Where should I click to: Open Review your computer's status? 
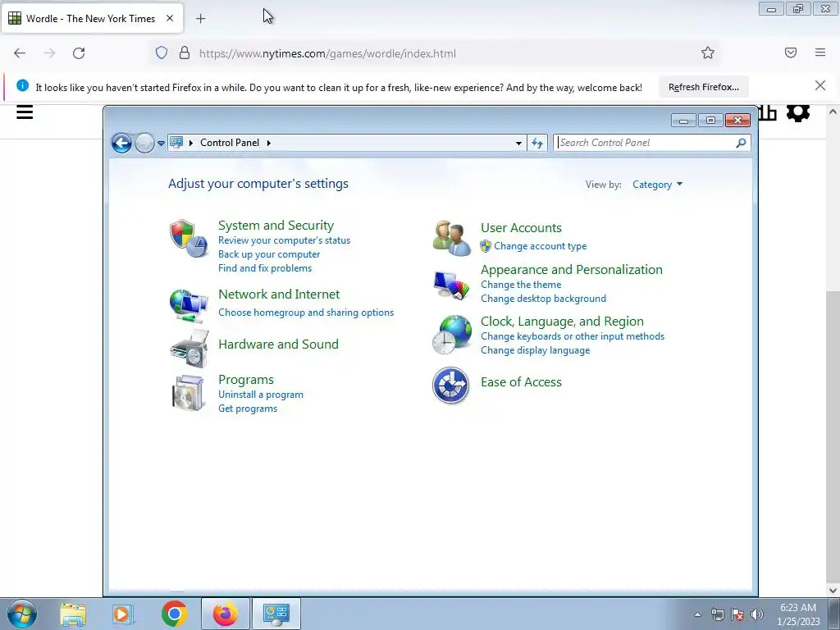click(x=284, y=240)
